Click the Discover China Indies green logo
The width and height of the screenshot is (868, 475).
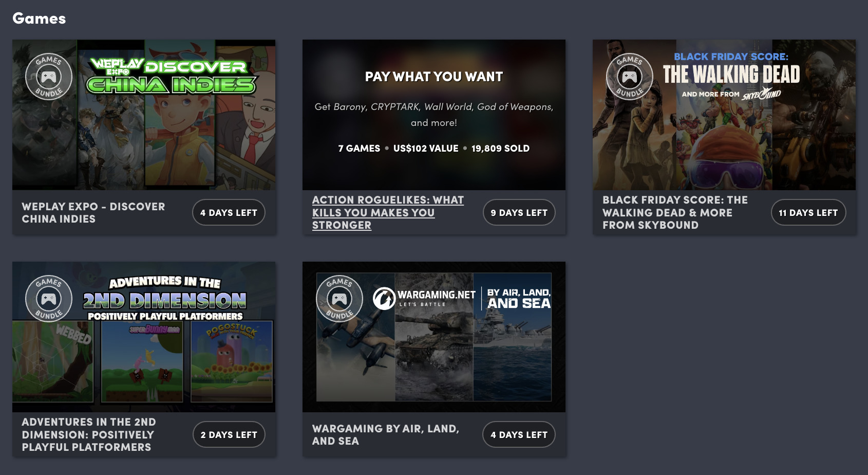click(x=172, y=77)
